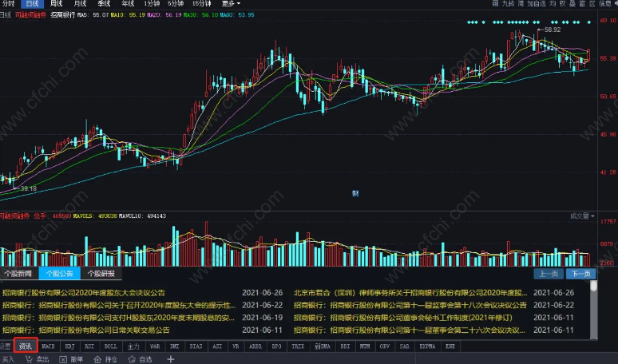Select the BBI indicator tab

[x=345, y=346]
